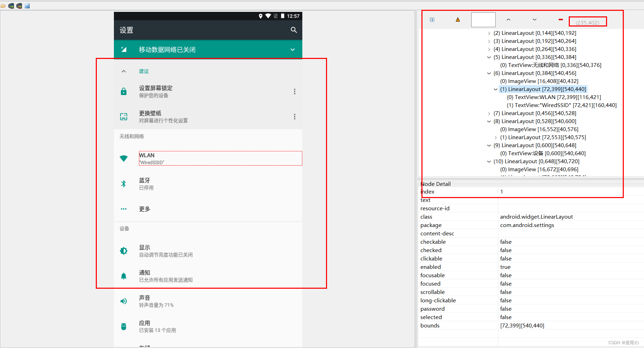
Task: Clear the search with the red minus icon
Action: pyautogui.click(x=561, y=20)
